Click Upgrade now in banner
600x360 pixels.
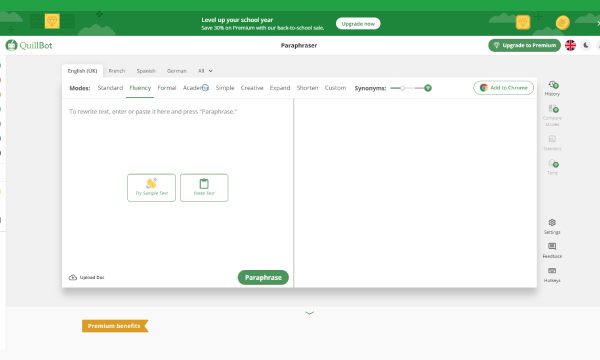(358, 24)
